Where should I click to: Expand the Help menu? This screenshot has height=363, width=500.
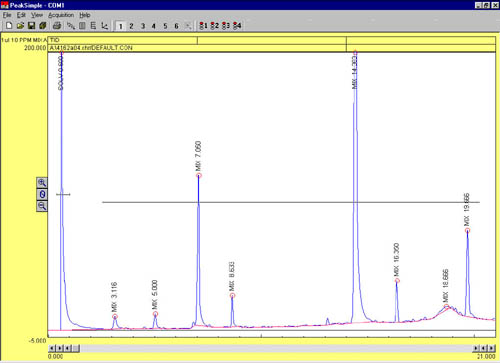coord(85,15)
